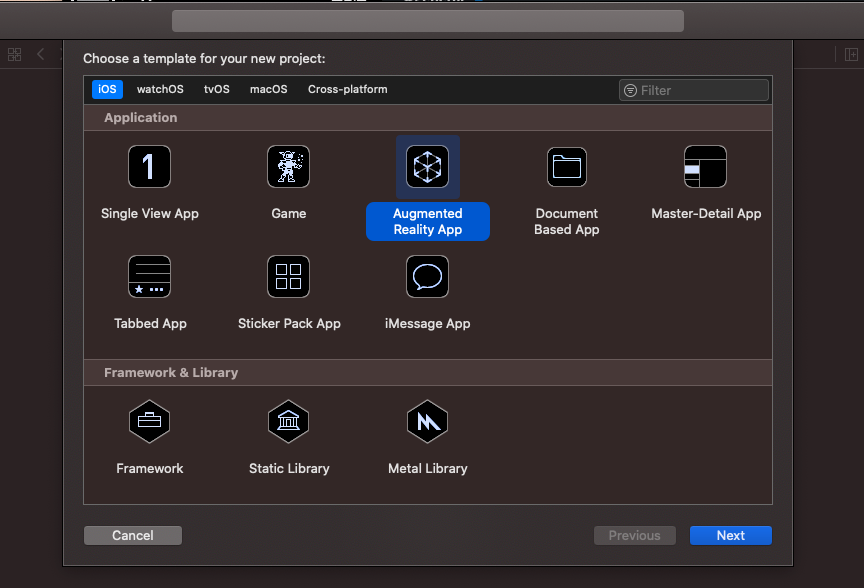Click the back chevron in Xcode toolbar
The width and height of the screenshot is (864, 588).
[x=40, y=54]
